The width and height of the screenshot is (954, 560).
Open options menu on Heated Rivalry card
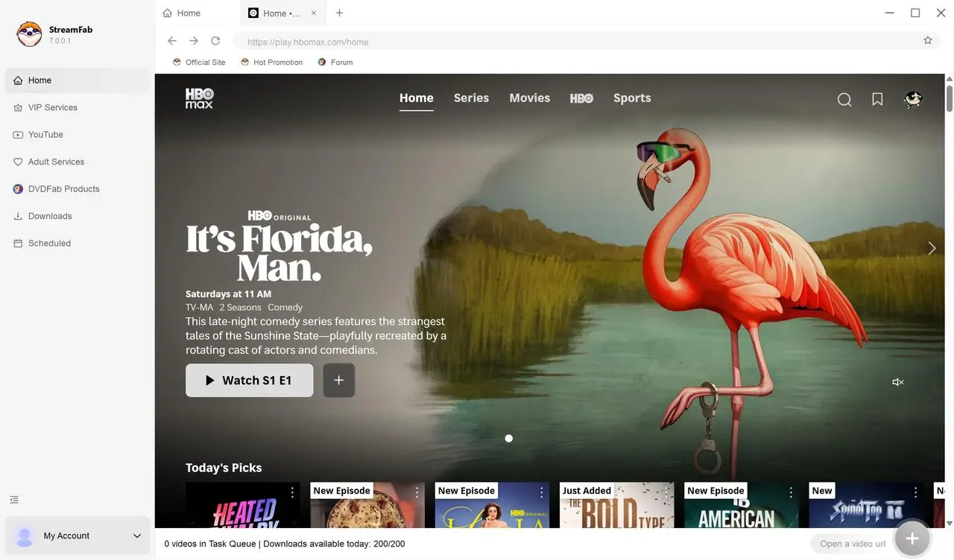pyautogui.click(x=292, y=493)
